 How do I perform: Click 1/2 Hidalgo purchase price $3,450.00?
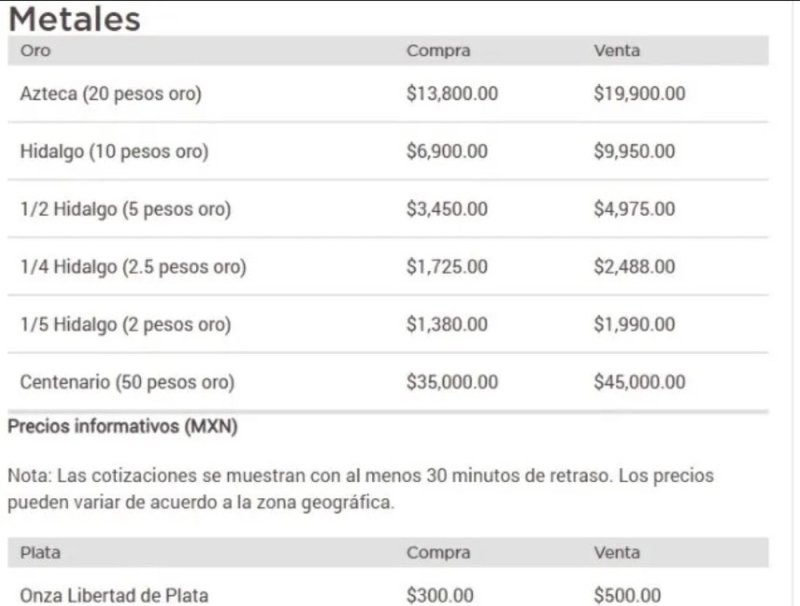[x=447, y=210]
